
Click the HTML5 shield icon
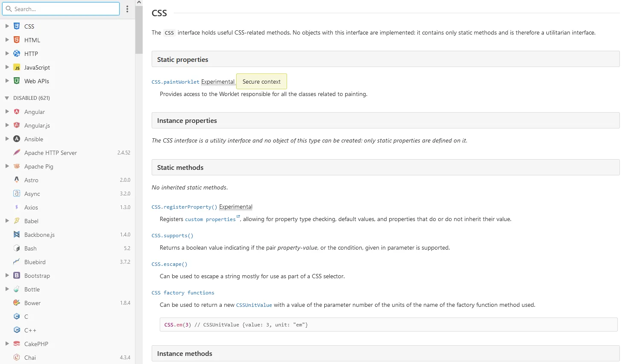click(17, 40)
